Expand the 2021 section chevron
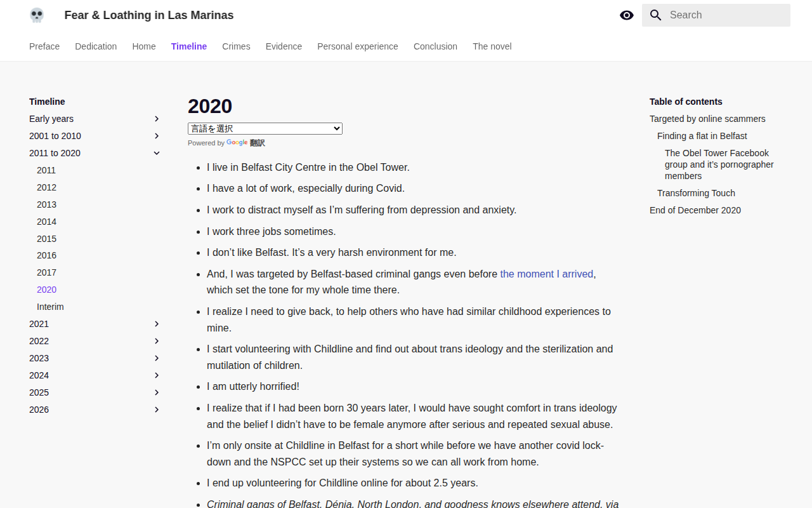The width and height of the screenshot is (812, 508). (157, 324)
